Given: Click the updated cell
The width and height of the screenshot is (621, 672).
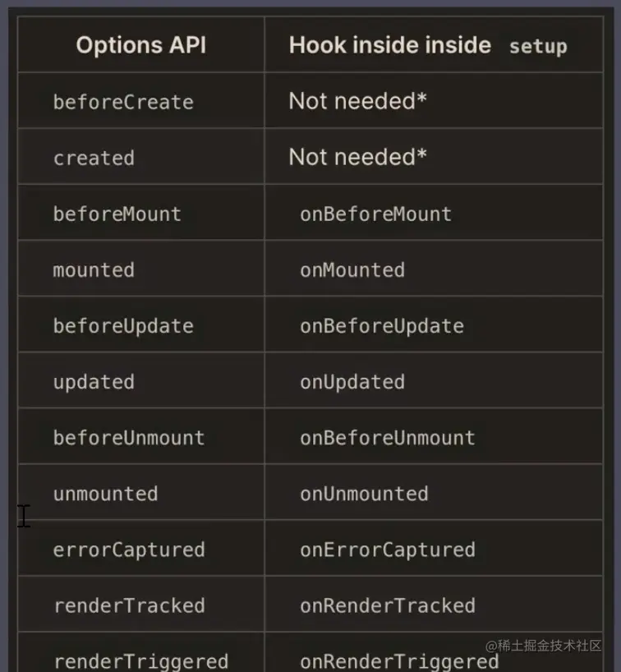Looking at the screenshot, I should [94, 381].
